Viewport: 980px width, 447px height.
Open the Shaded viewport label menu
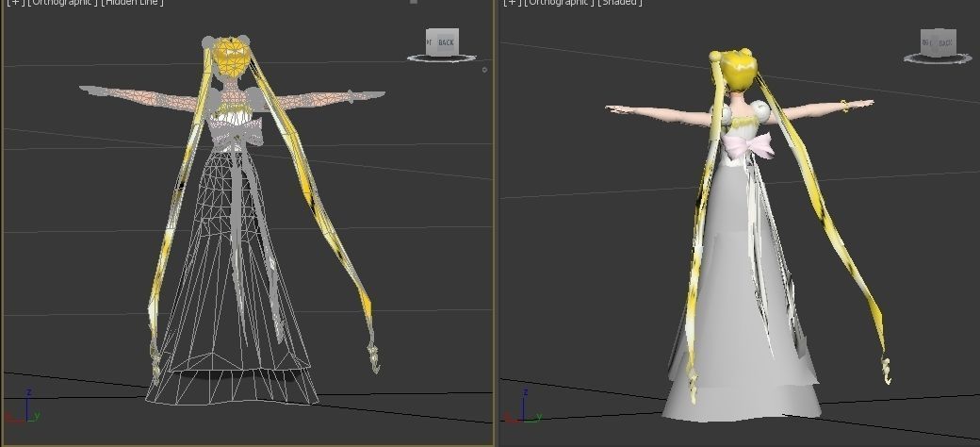pyautogui.click(x=619, y=3)
